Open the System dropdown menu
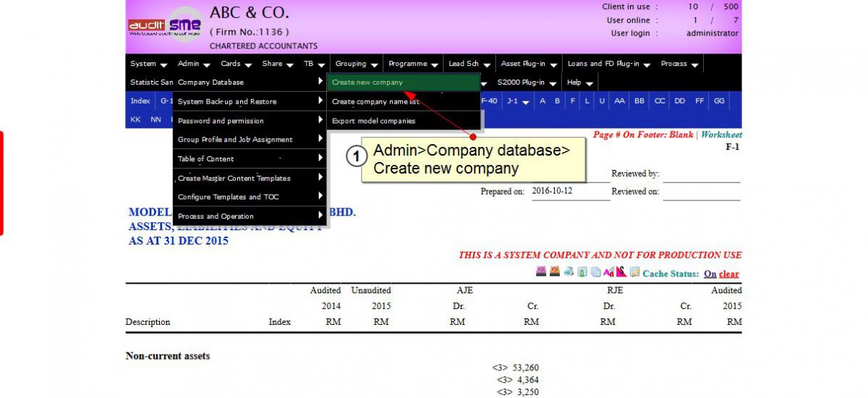This screenshot has height=398, width=868. point(148,64)
